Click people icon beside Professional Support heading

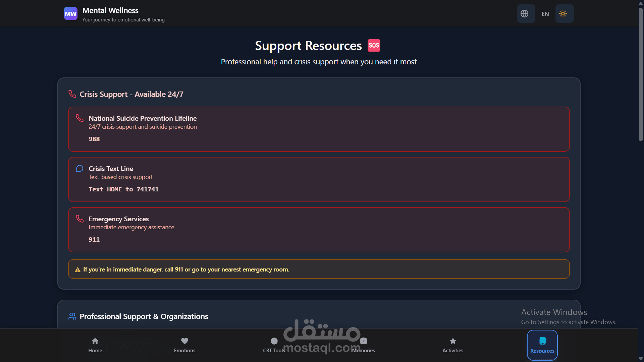point(72,316)
